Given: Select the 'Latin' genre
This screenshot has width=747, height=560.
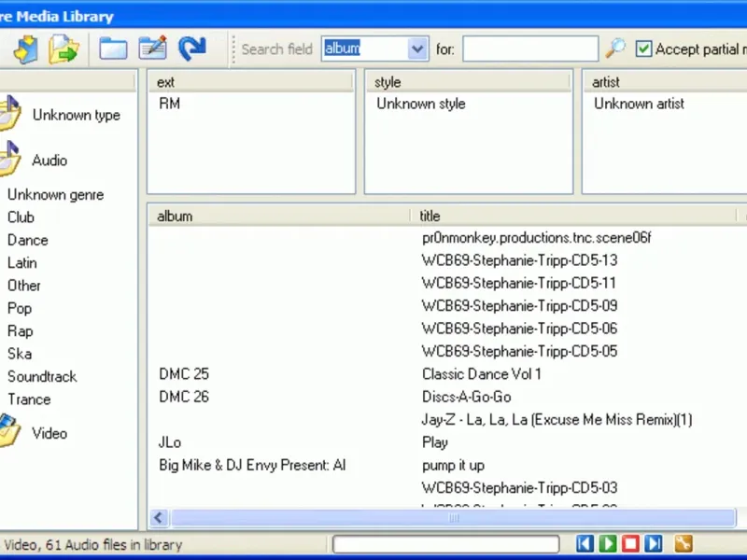Looking at the screenshot, I should tap(21, 263).
